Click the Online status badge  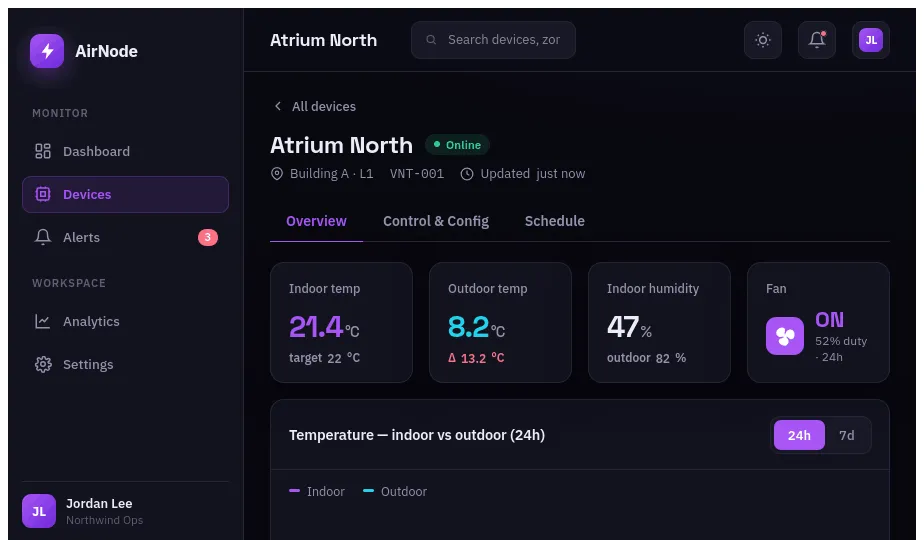click(x=457, y=145)
